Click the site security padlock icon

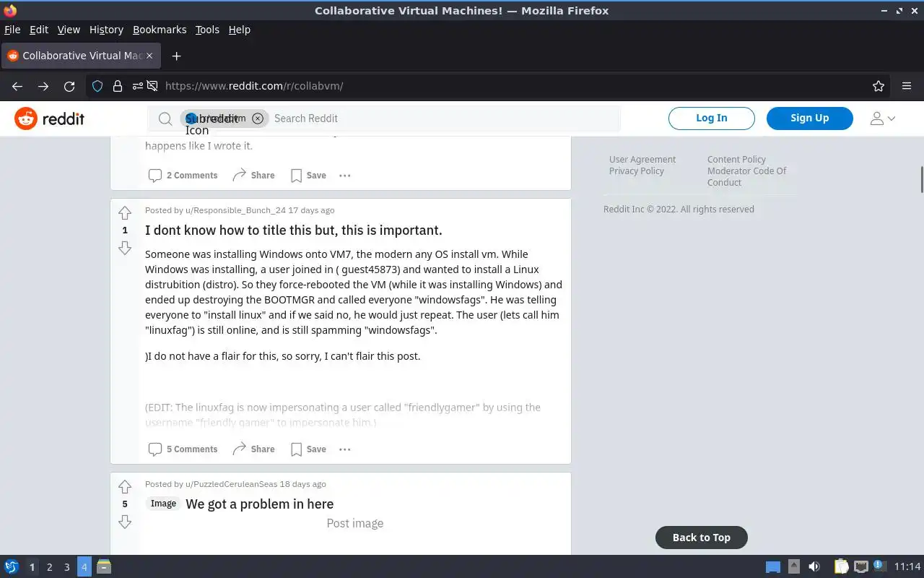pyautogui.click(x=118, y=86)
